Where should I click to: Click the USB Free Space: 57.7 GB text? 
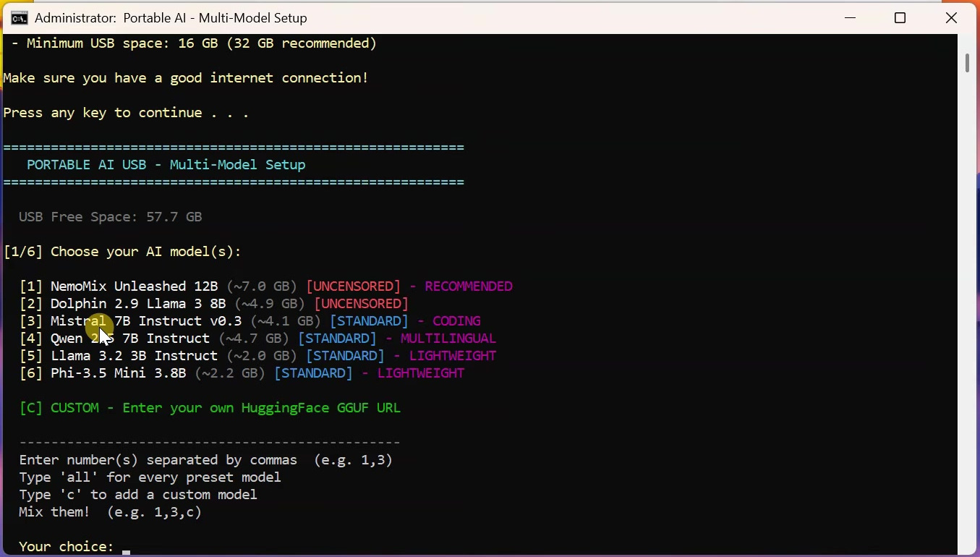coord(111,217)
